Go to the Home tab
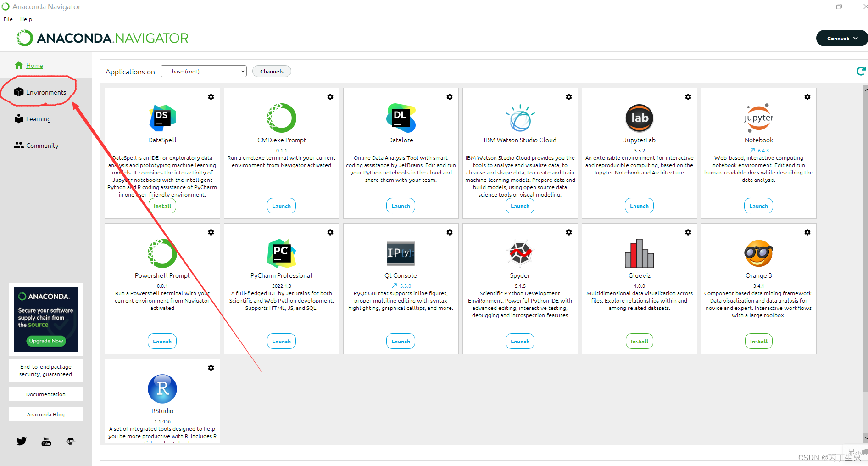Screen dimensions: 868x466 click(29, 66)
